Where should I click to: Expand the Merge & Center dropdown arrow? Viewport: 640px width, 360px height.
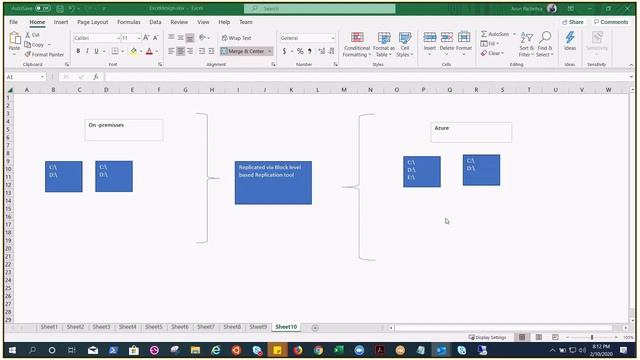click(x=270, y=51)
